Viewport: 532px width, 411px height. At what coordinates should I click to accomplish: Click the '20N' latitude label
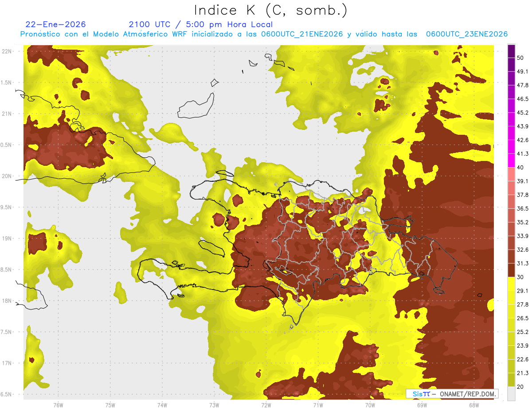tap(6, 176)
